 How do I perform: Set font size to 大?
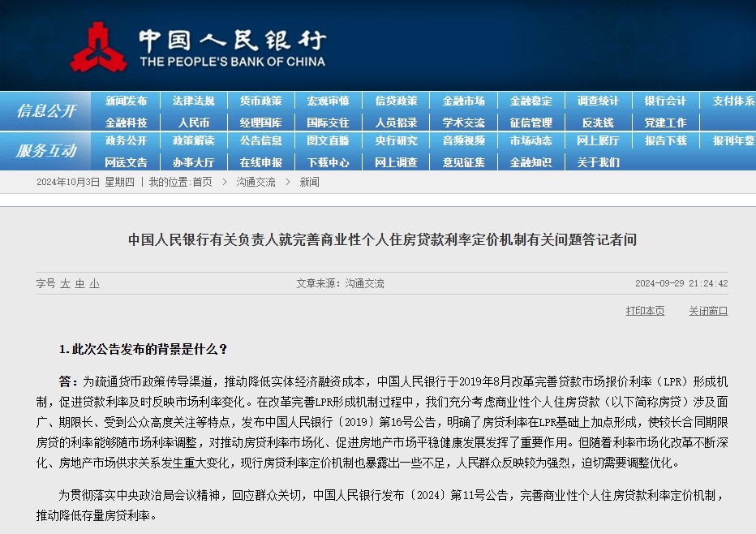(x=65, y=284)
